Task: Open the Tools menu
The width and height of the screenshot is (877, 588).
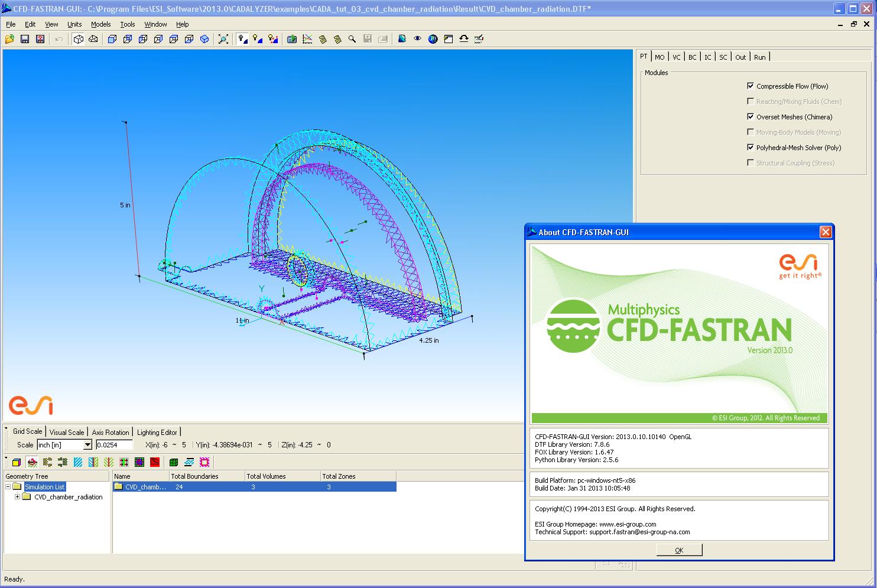Action: [x=128, y=24]
